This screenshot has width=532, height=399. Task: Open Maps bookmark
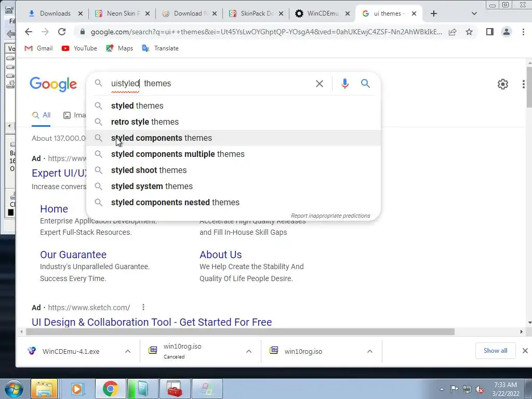(x=119, y=48)
